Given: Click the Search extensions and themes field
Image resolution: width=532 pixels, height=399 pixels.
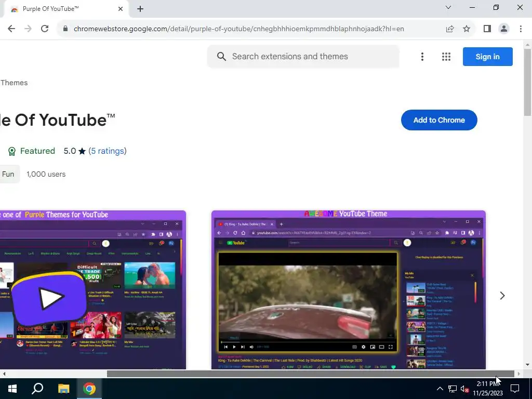Looking at the screenshot, I should tap(303, 56).
